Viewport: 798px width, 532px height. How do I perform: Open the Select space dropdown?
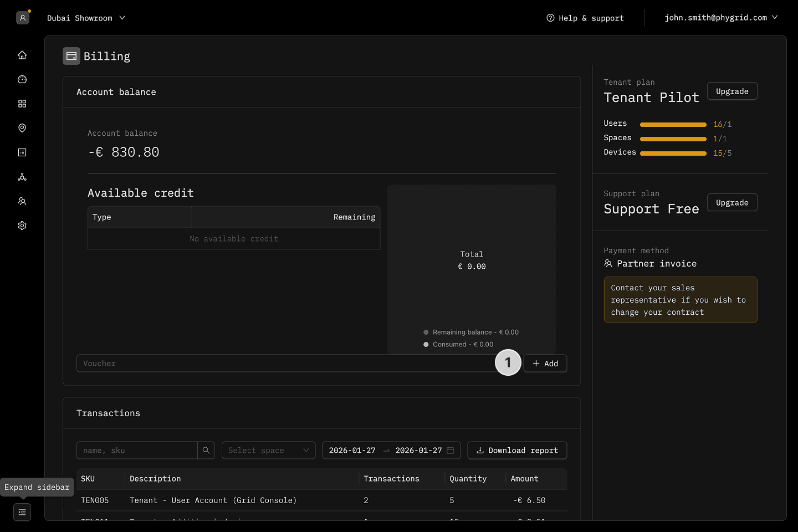tap(268, 451)
